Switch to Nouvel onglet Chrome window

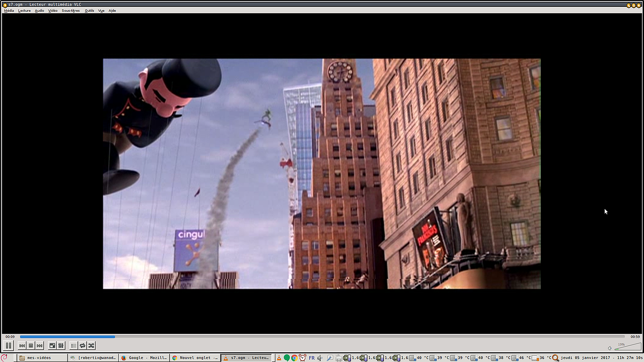pos(195,358)
